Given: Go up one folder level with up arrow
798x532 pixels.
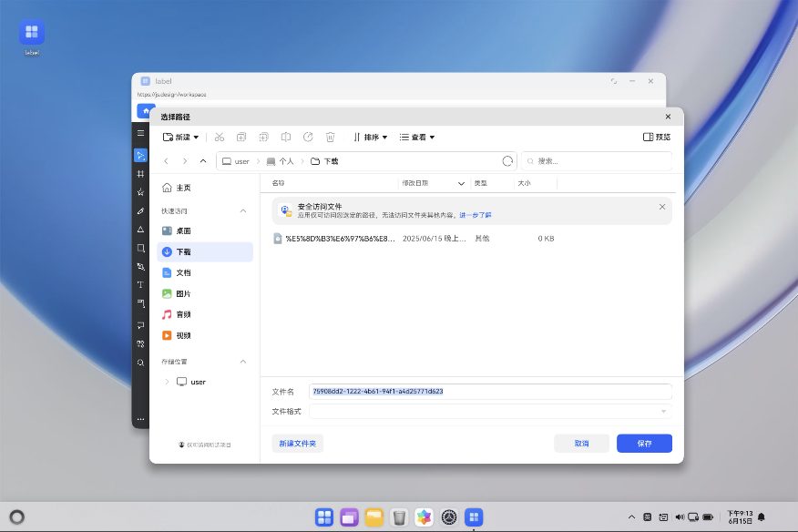Looking at the screenshot, I should (x=203, y=161).
